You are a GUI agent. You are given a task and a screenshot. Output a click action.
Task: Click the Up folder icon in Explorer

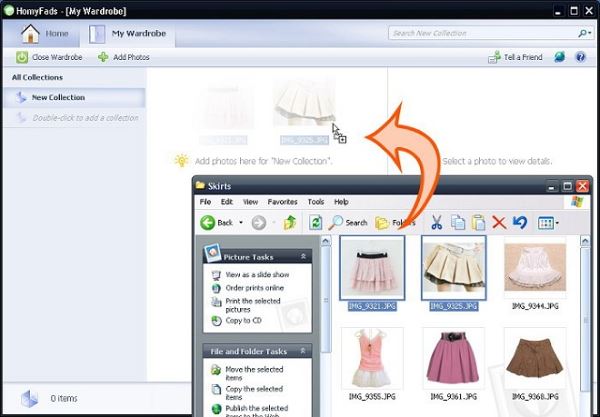coord(290,223)
